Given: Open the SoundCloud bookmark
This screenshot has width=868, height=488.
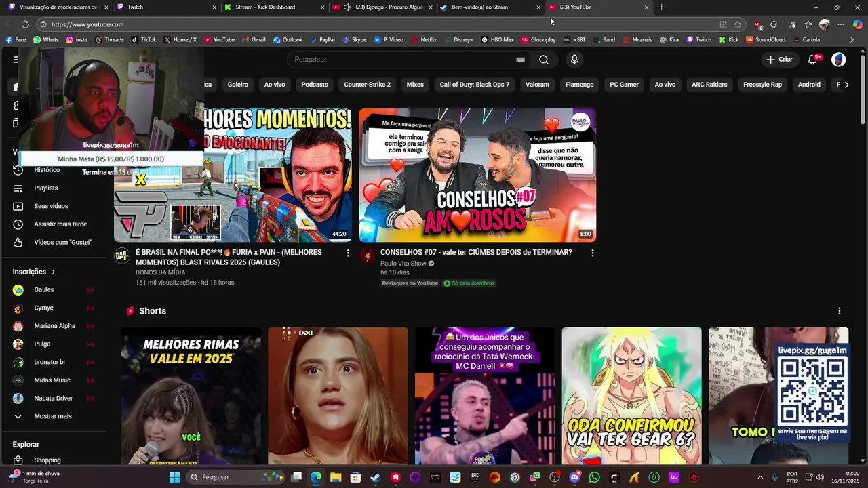Looking at the screenshot, I should pos(765,40).
